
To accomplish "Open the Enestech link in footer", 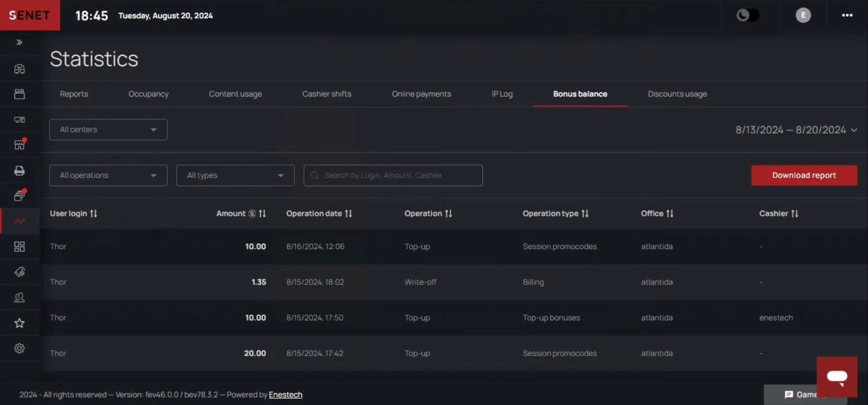I will pyautogui.click(x=285, y=395).
